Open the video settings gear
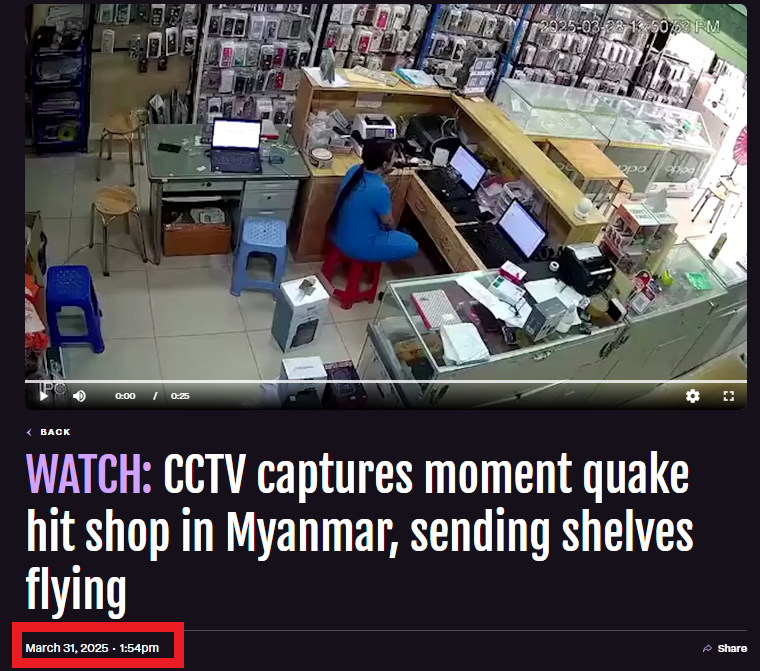This screenshot has width=760, height=671. 693,396
